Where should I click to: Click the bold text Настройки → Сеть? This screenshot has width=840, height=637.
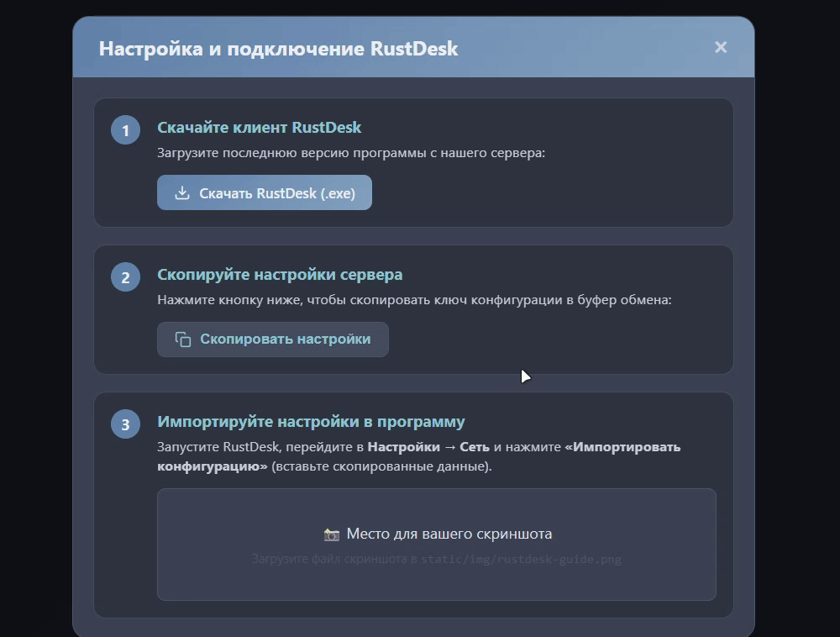click(428, 447)
